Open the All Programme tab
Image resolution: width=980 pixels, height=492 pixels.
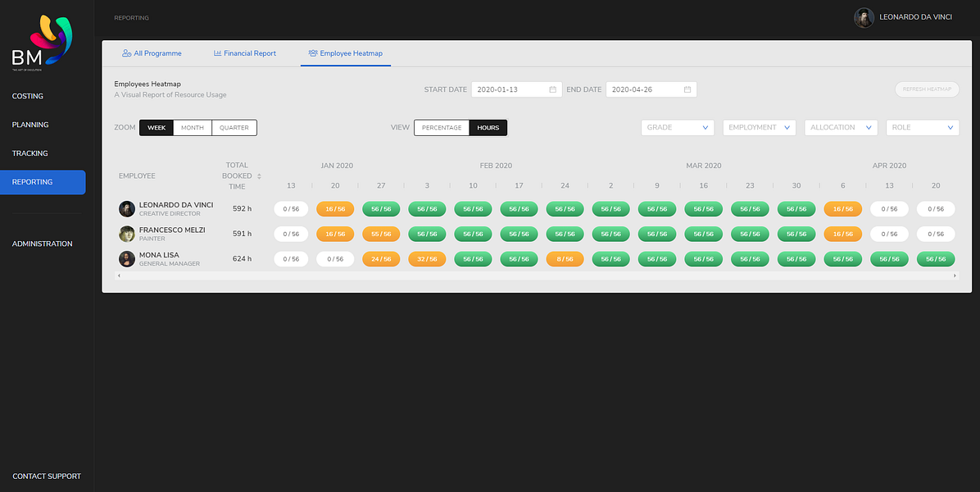(152, 54)
